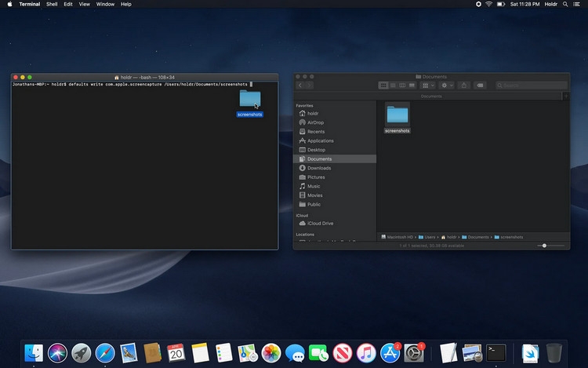Open News from the Dock
The image size is (588, 368).
[x=343, y=353]
